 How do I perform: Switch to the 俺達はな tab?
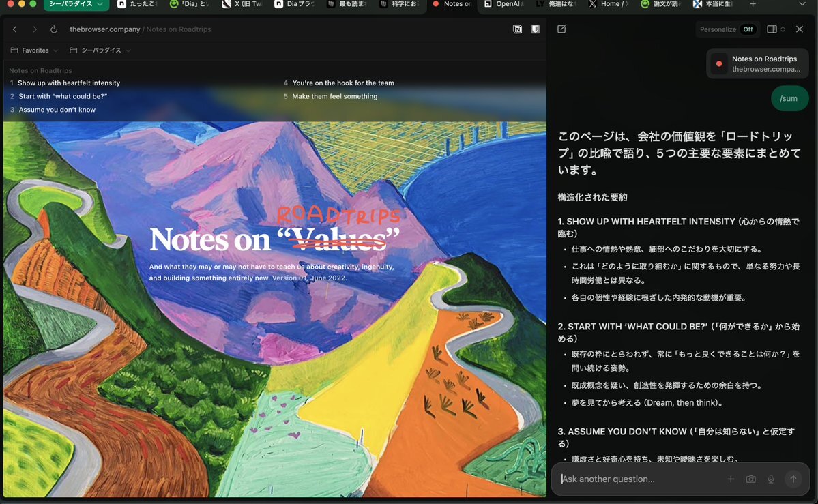[556, 4]
